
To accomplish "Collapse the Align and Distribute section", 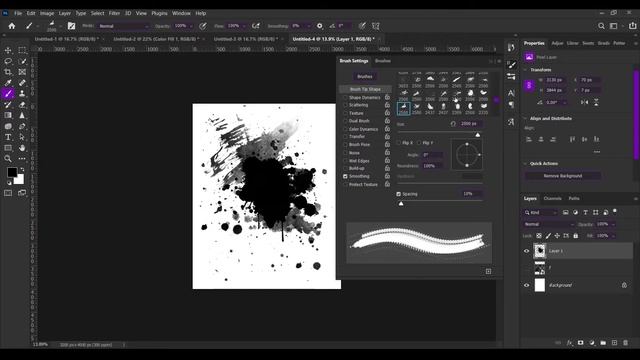I will (525, 118).
